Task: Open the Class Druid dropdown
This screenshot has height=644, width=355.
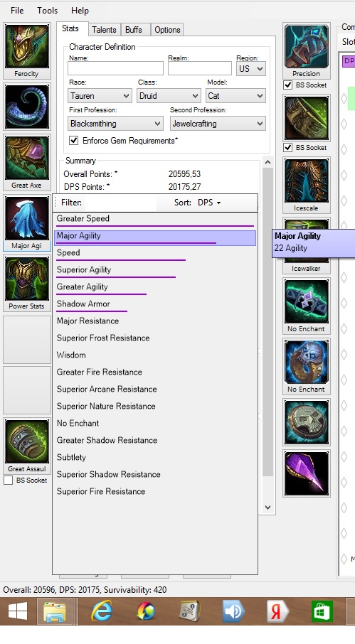Action: [x=169, y=96]
